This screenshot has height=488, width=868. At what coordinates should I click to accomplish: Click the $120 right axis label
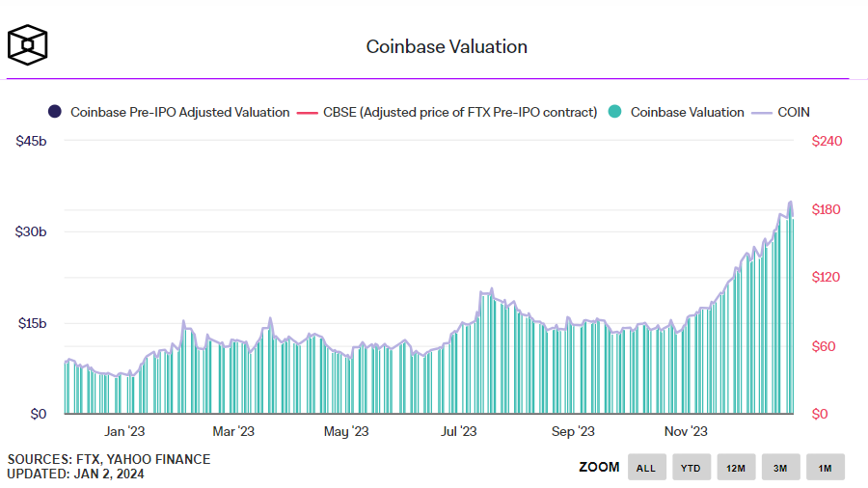[826, 277]
